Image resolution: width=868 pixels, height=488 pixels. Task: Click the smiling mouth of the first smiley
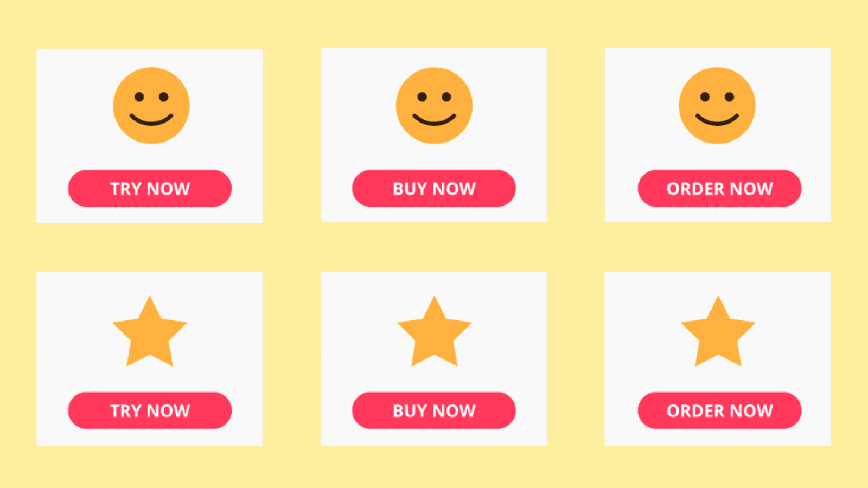click(151, 120)
